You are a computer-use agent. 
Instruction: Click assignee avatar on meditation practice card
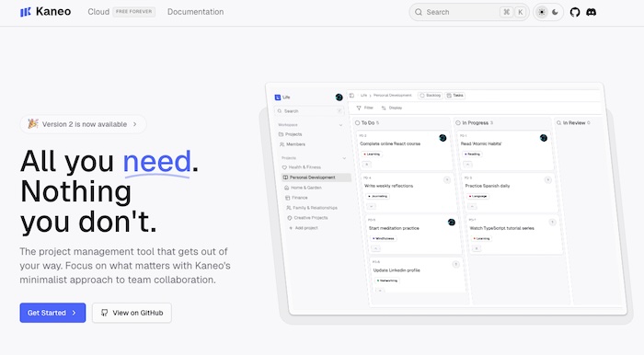coord(452,222)
